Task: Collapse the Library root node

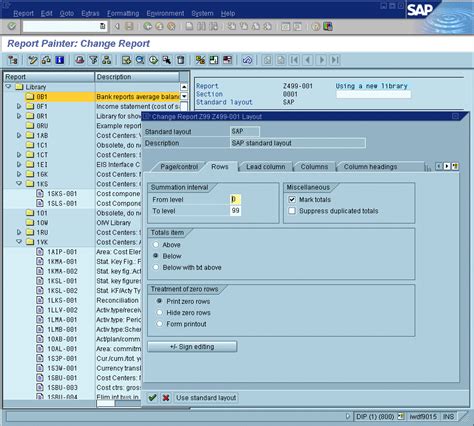Action: [8, 87]
